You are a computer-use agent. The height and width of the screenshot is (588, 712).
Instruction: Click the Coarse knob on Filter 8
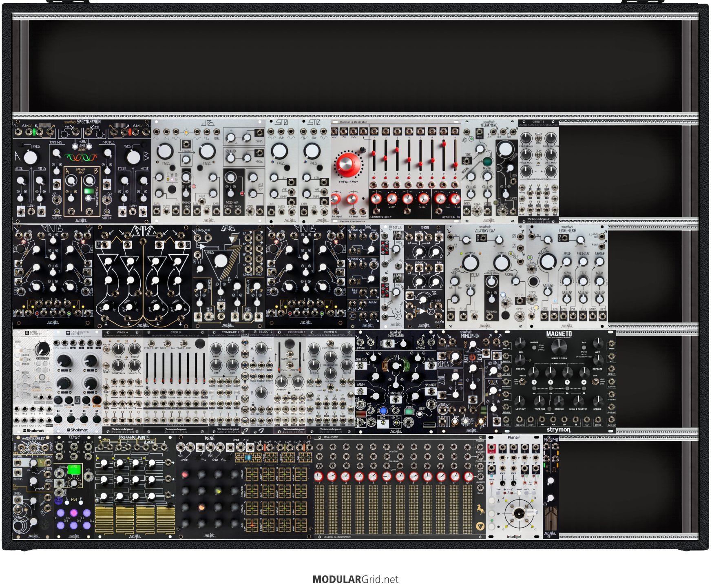[x=347, y=349]
